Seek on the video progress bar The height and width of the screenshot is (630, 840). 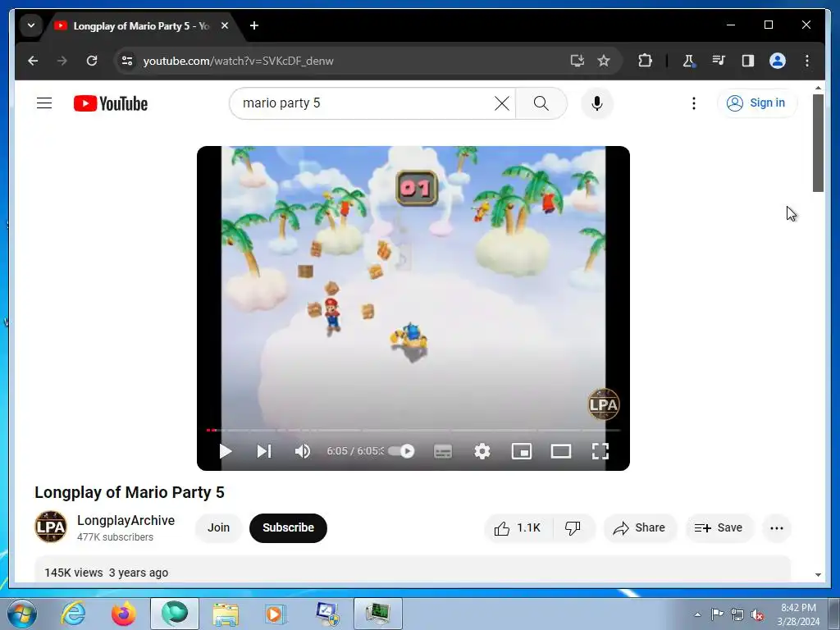(x=413, y=430)
